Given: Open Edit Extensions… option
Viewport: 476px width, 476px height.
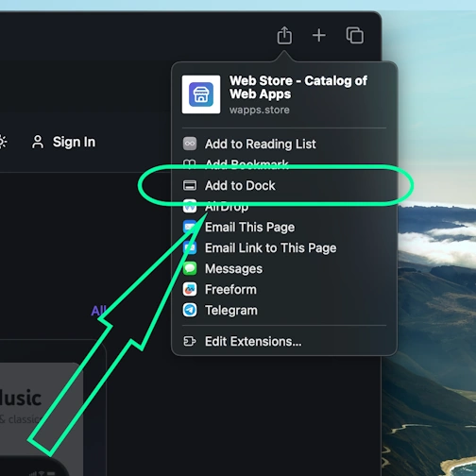Looking at the screenshot, I should pos(284,341).
